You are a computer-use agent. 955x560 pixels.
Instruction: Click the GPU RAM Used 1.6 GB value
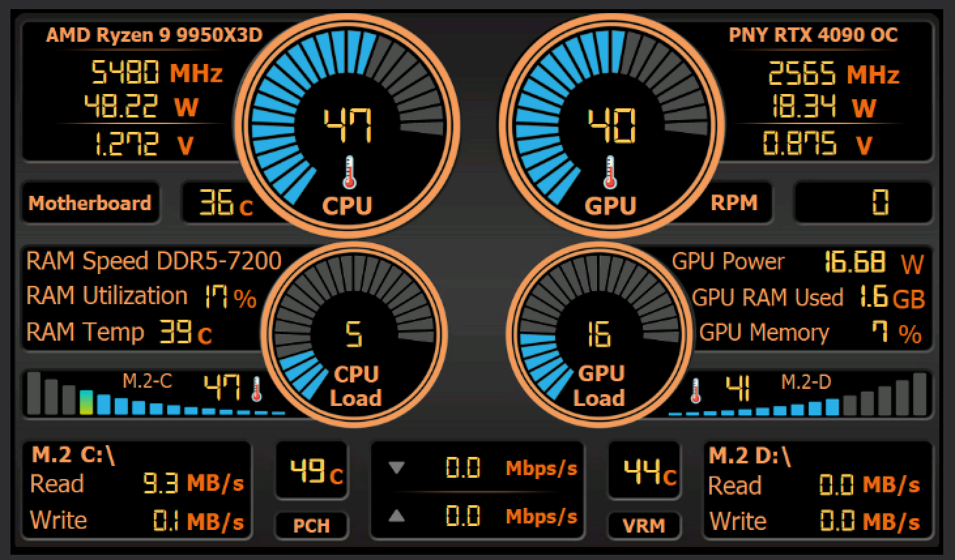(x=892, y=298)
